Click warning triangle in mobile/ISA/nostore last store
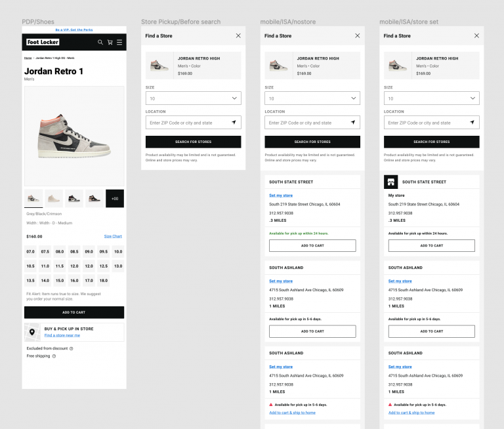504x429 pixels. (x=271, y=405)
